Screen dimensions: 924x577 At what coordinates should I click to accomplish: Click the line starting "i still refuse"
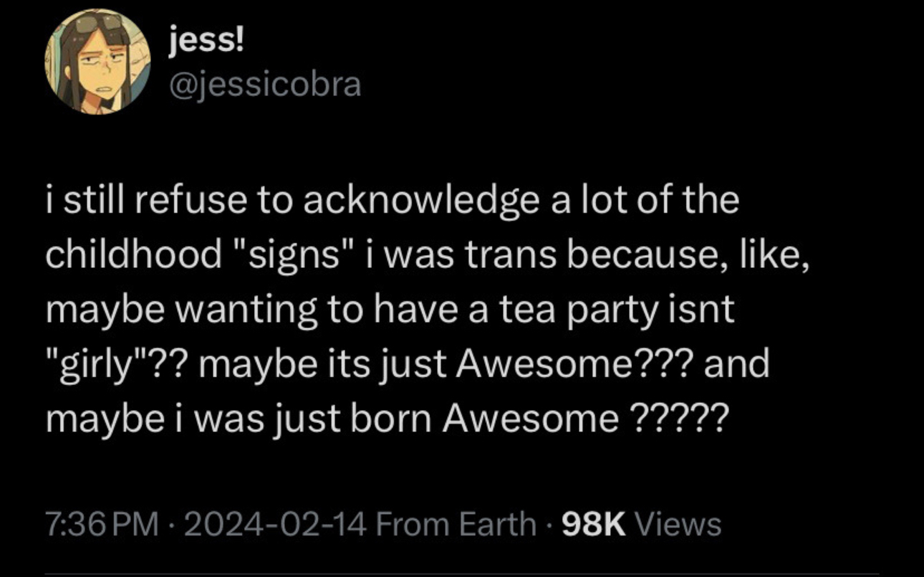tap(392, 201)
